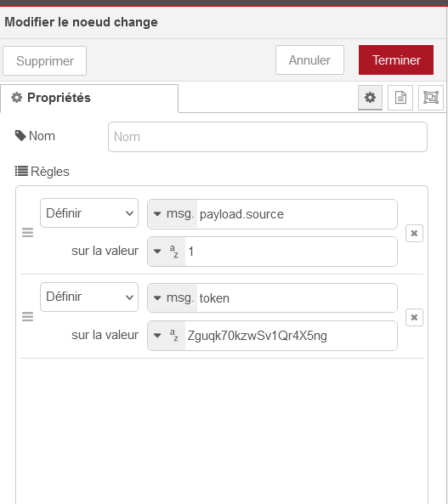
Task: Click Terminer to finish editing
Action: click(396, 60)
